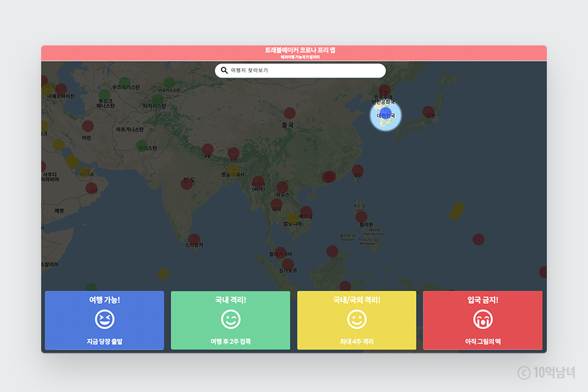Click the red marker on 싱가포르

coord(288,264)
